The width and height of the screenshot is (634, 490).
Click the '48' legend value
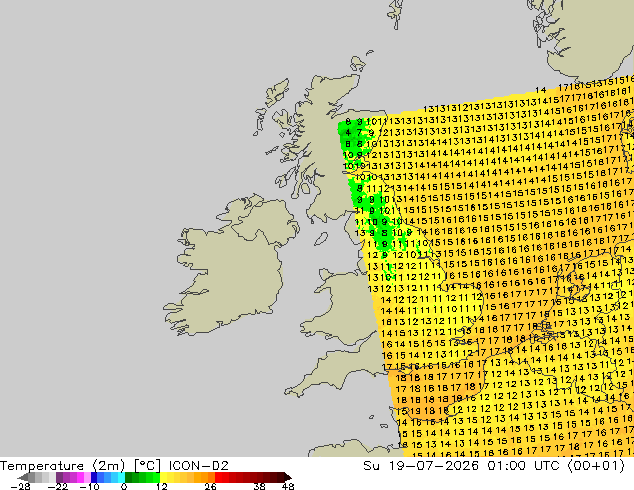tap(288, 486)
